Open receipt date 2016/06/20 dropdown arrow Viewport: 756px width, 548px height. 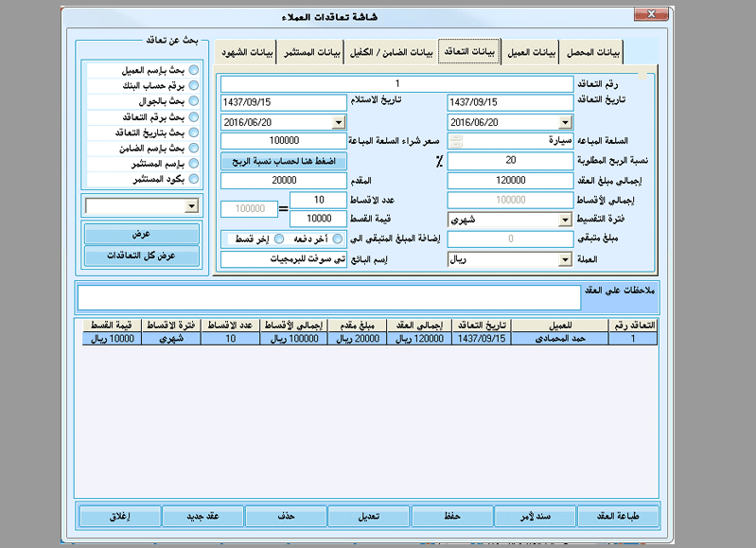pyautogui.click(x=339, y=122)
